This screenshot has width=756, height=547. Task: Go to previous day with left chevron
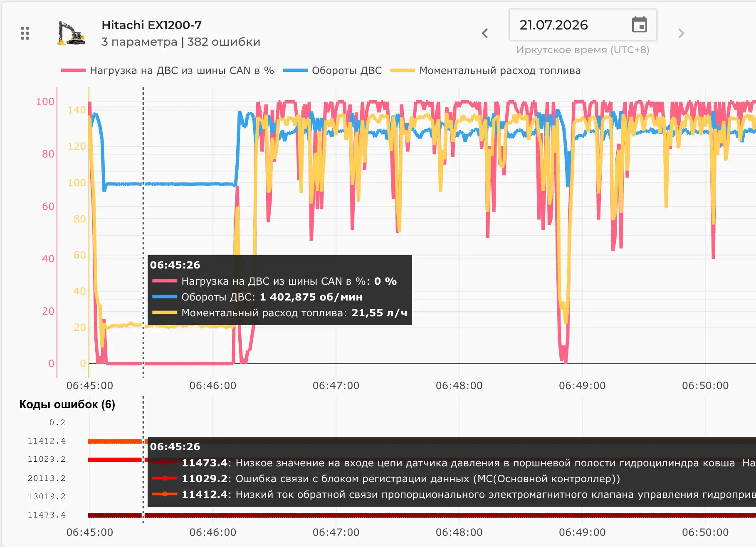tap(485, 33)
